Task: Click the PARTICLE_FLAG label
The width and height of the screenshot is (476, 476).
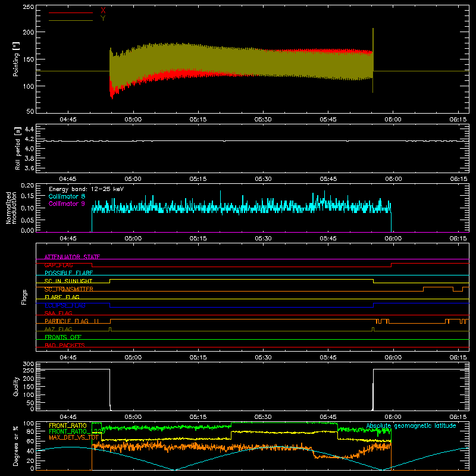Action: click(71, 321)
